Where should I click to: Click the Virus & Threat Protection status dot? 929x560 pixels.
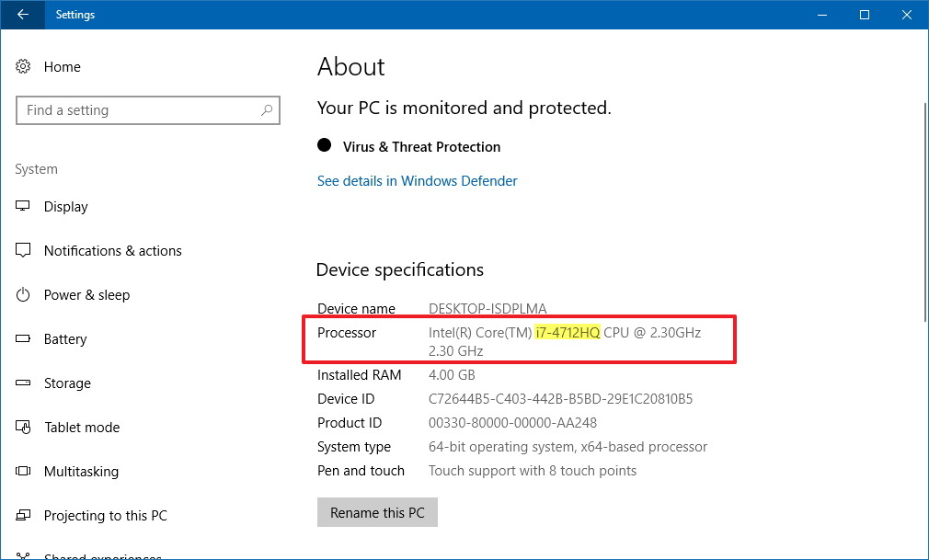coord(324,145)
